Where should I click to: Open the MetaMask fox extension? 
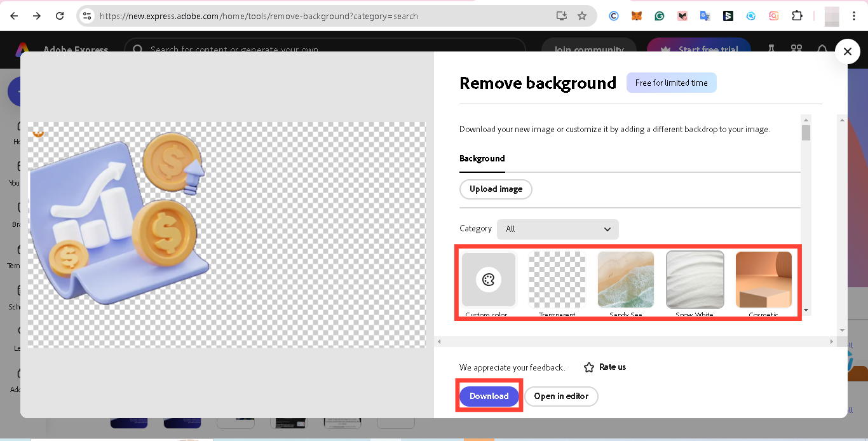[637, 16]
